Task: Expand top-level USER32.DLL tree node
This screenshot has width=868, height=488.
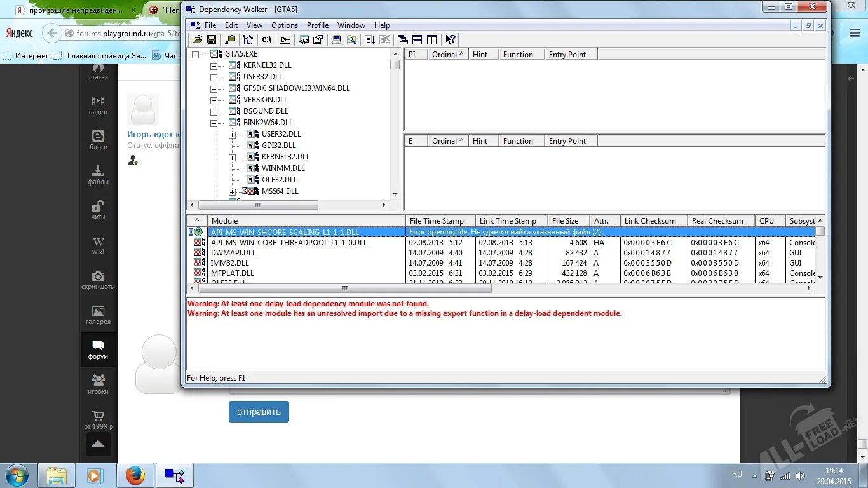Action: [214, 78]
